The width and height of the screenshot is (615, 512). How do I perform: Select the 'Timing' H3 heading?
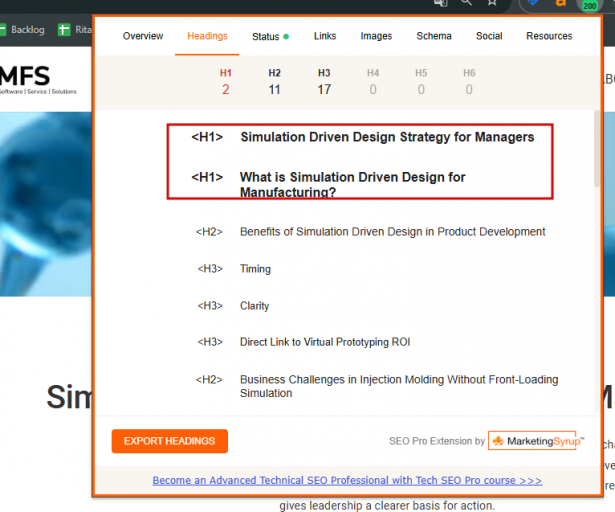[x=255, y=269]
